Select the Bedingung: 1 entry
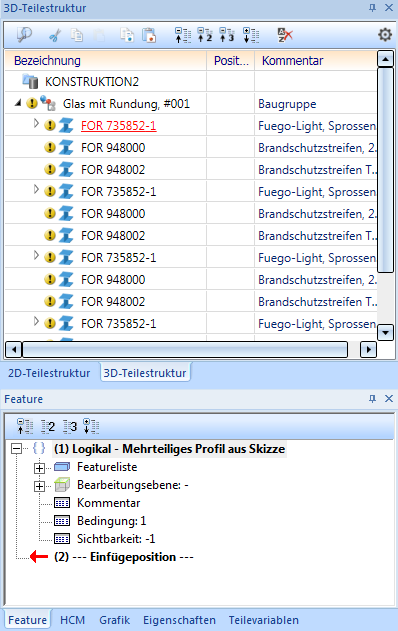This screenshot has width=398, height=631. [x=111, y=521]
